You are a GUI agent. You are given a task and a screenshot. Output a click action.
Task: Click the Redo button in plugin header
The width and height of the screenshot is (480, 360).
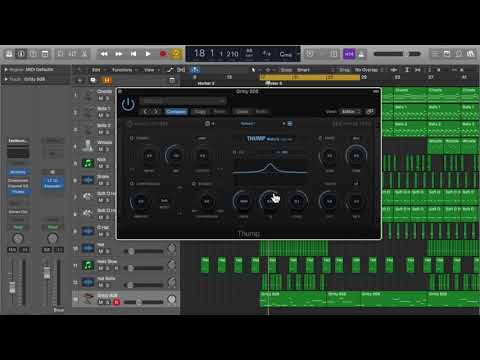pos(262,111)
